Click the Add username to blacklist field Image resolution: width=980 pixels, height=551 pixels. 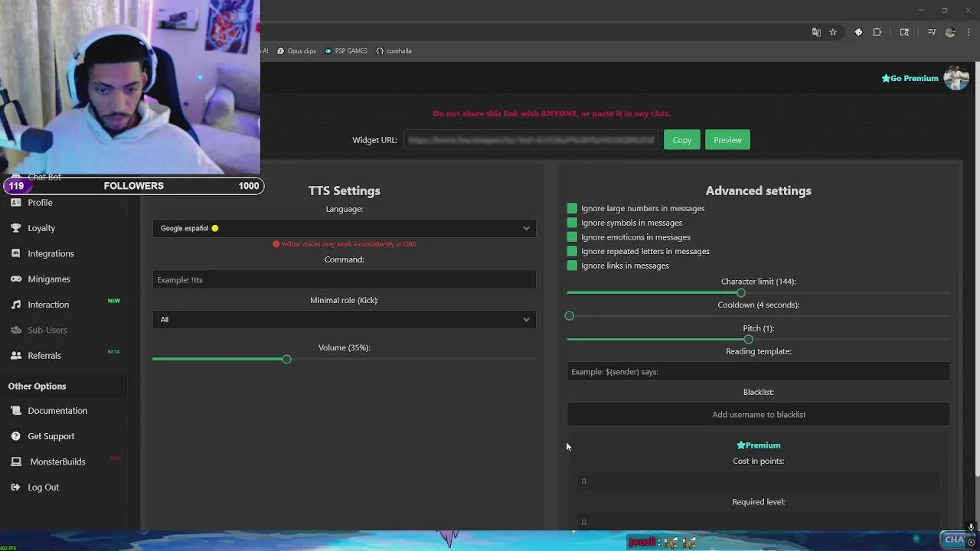pos(758,415)
